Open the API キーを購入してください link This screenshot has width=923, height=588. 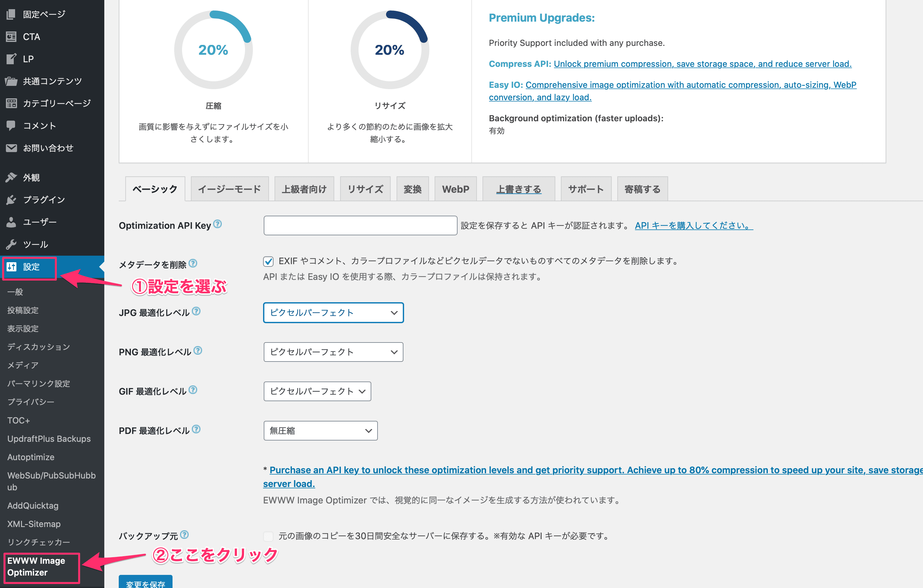point(693,225)
